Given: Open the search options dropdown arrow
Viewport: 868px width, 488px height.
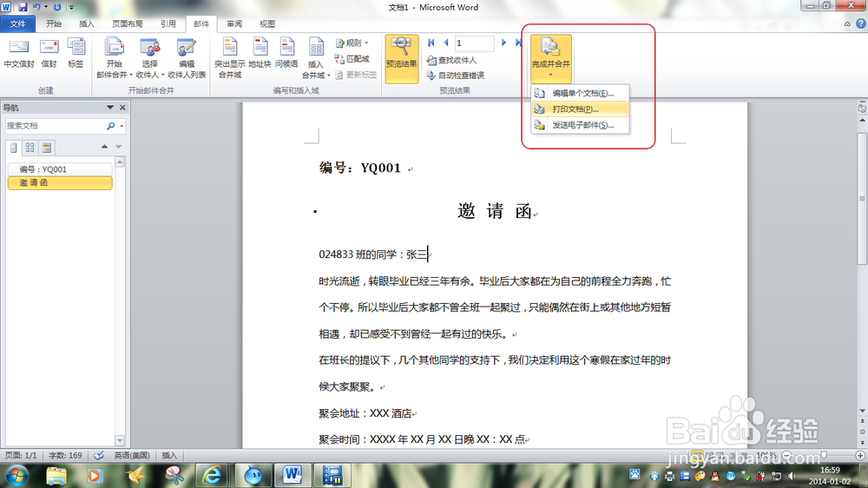Looking at the screenshot, I should click(122, 126).
